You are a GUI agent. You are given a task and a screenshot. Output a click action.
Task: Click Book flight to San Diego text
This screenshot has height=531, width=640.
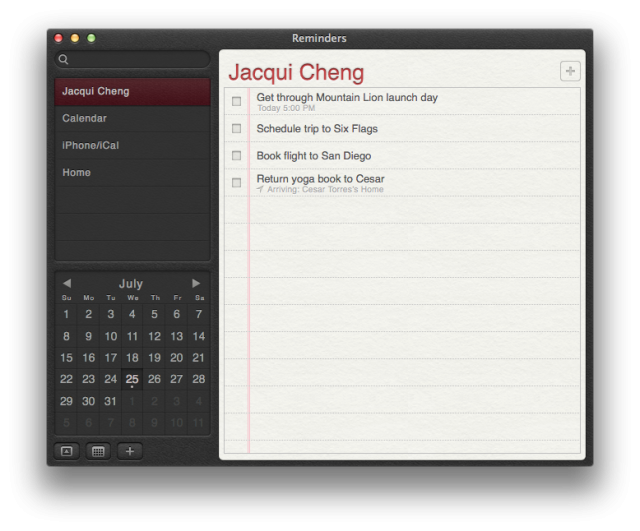pos(314,156)
